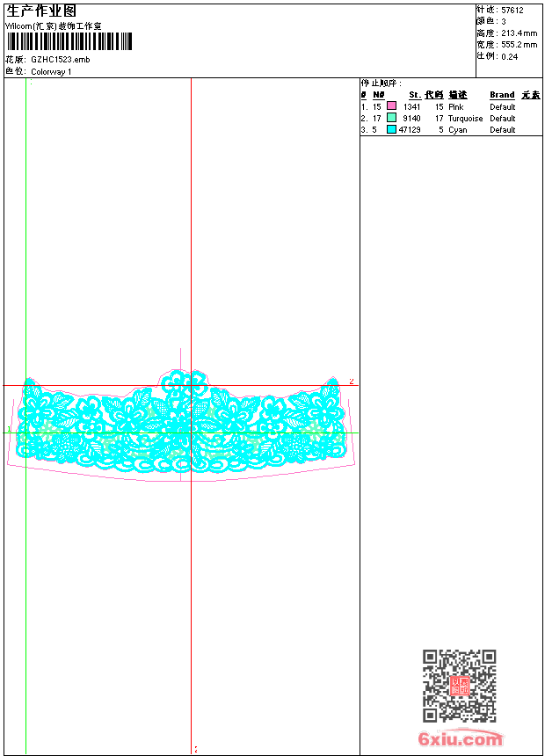
Task: Select the file name GZHC1523.emb
Action: tap(61, 60)
